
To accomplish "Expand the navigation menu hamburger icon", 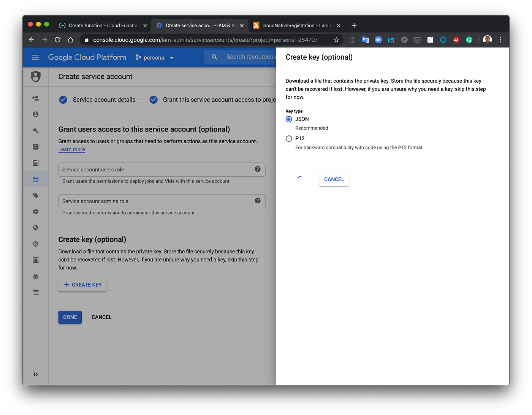I will tap(35, 57).
